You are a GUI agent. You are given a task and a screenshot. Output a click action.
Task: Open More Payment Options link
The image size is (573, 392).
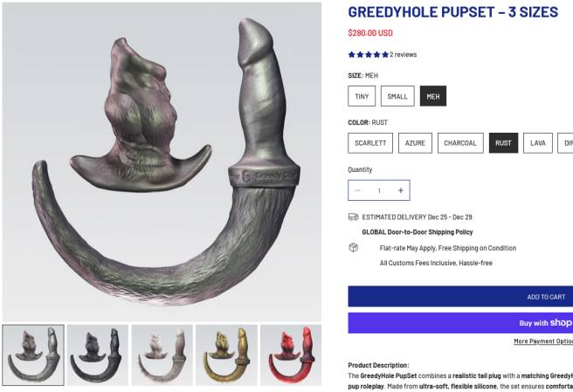[543, 341]
